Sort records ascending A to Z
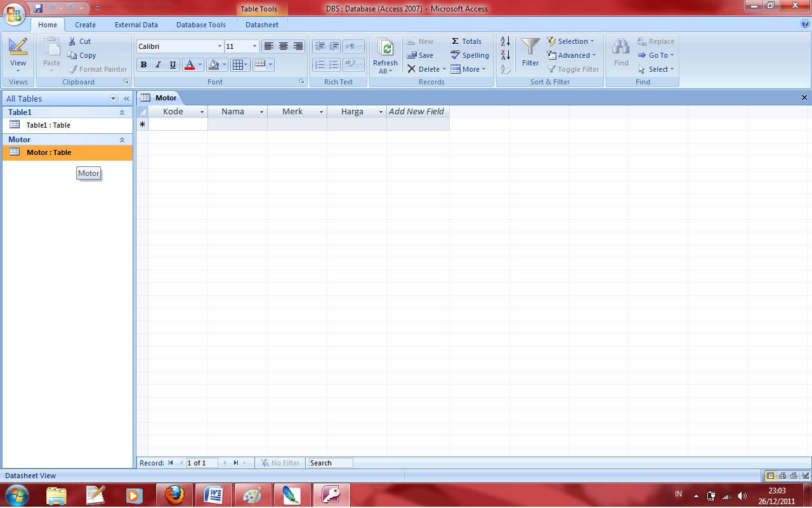812x508 pixels. 506,41
